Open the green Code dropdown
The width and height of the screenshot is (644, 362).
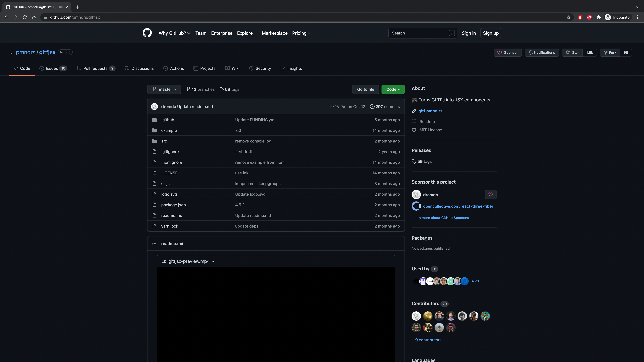(393, 89)
